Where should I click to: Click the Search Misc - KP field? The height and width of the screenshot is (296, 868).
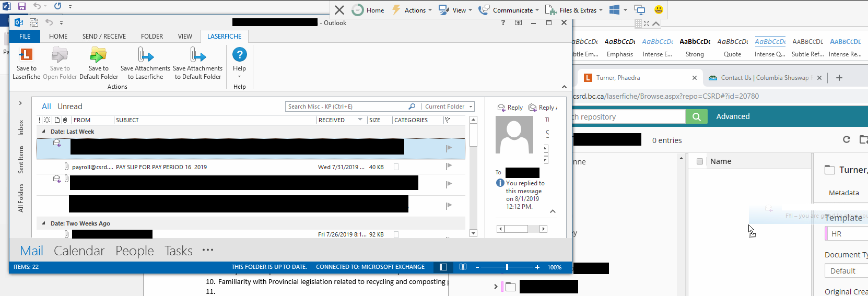click(x=346, y=106)
